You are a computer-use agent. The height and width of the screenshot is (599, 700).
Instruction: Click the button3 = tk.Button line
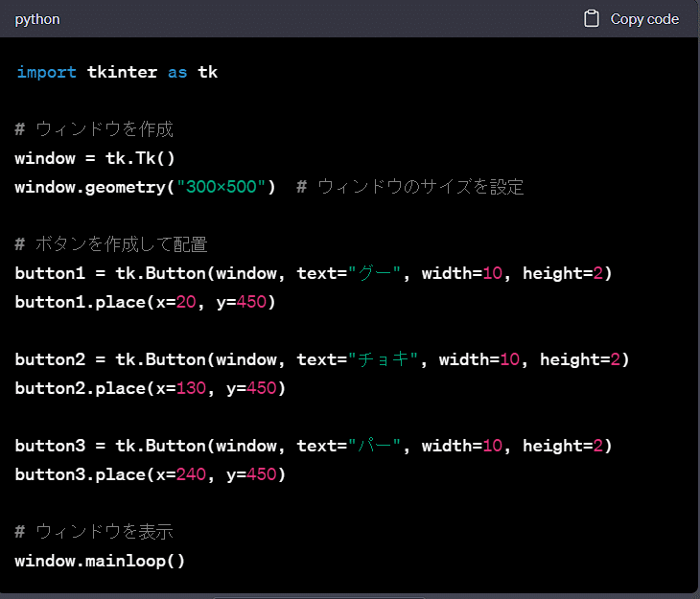[314, 446]
